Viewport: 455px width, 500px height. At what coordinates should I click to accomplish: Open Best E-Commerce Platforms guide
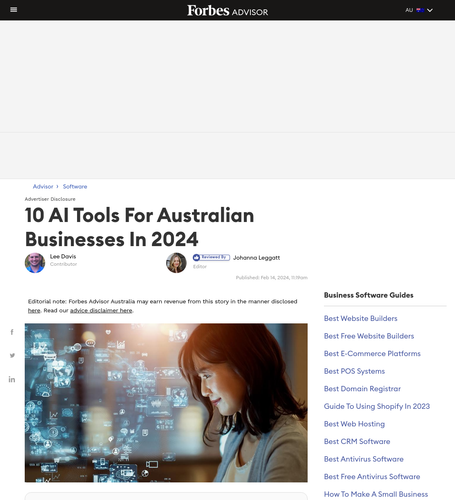point(372,354)
